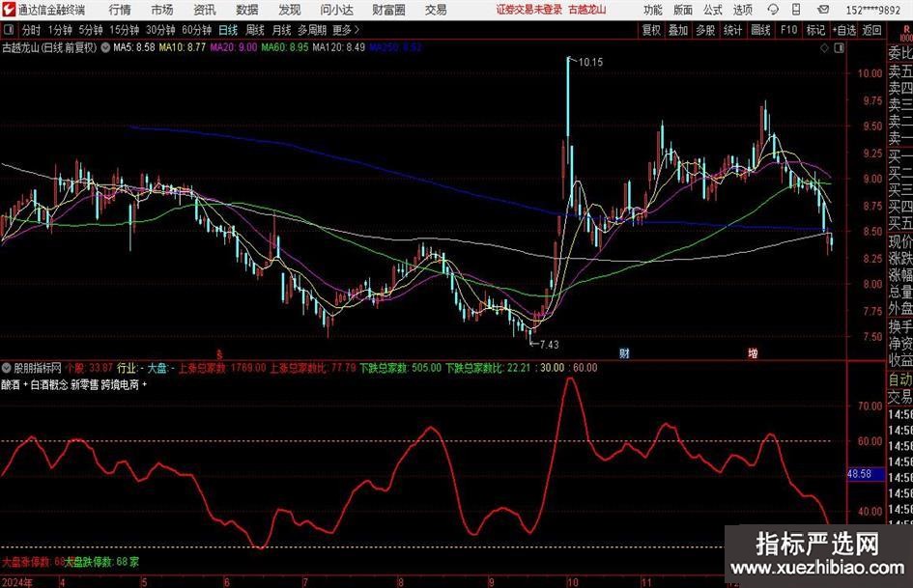Click the MA60: 8.95 label
The height and width of the screenshot is (588, 913).
[285, 47]
